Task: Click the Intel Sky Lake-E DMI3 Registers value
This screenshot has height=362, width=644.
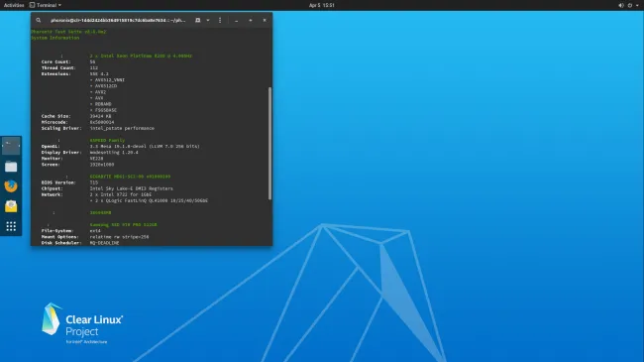Action: (132, 188)
